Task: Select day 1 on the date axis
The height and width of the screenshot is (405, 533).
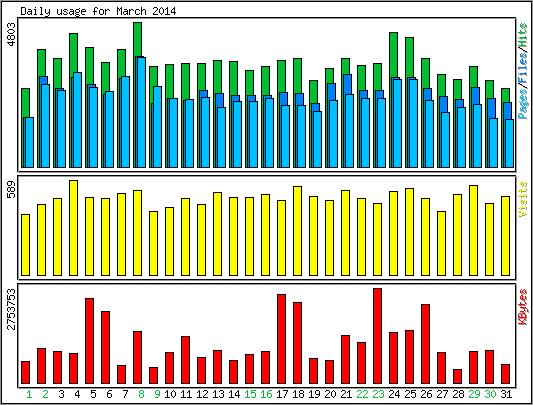Action: point(29,394)
